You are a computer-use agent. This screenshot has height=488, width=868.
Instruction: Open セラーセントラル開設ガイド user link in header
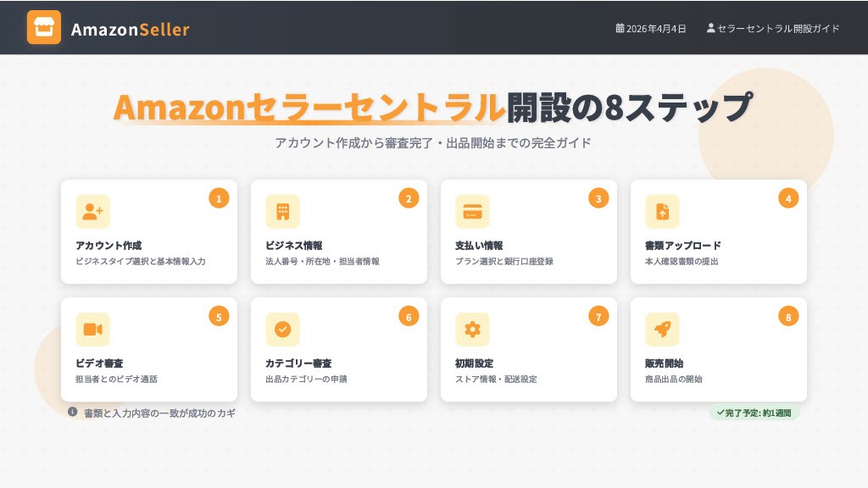pos(773,28)
